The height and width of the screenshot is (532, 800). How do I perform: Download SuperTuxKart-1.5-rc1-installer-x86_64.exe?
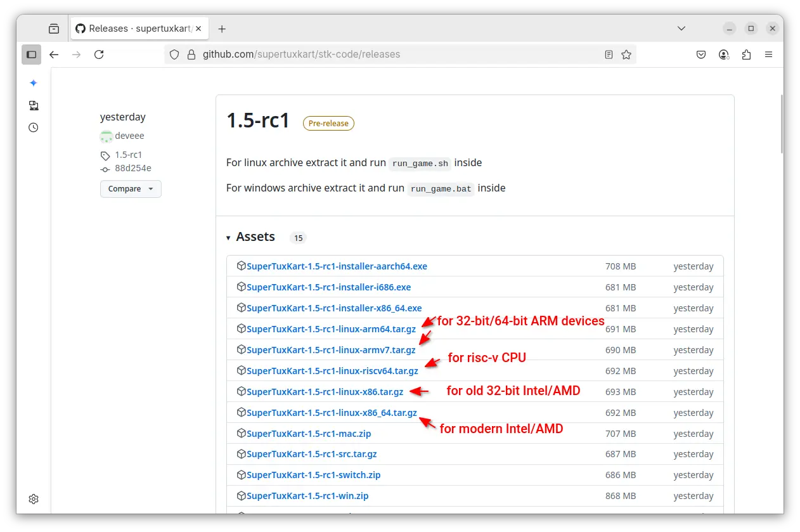click(334, 308)
